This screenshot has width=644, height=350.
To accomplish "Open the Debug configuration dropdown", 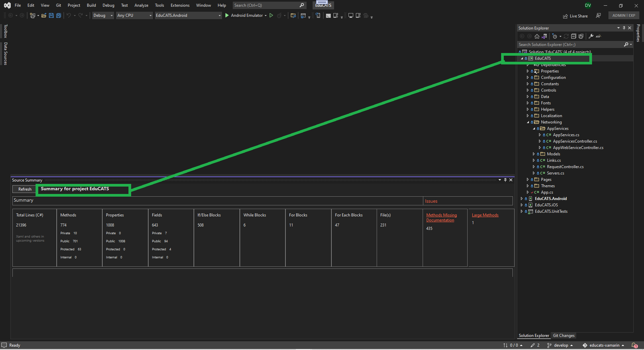I will pos(103,15).
